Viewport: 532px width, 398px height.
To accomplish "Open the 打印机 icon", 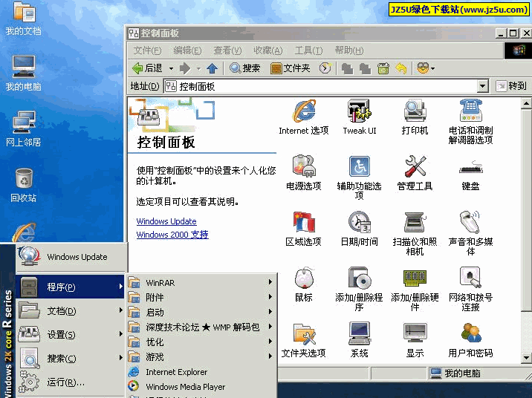I will (415, 117).
